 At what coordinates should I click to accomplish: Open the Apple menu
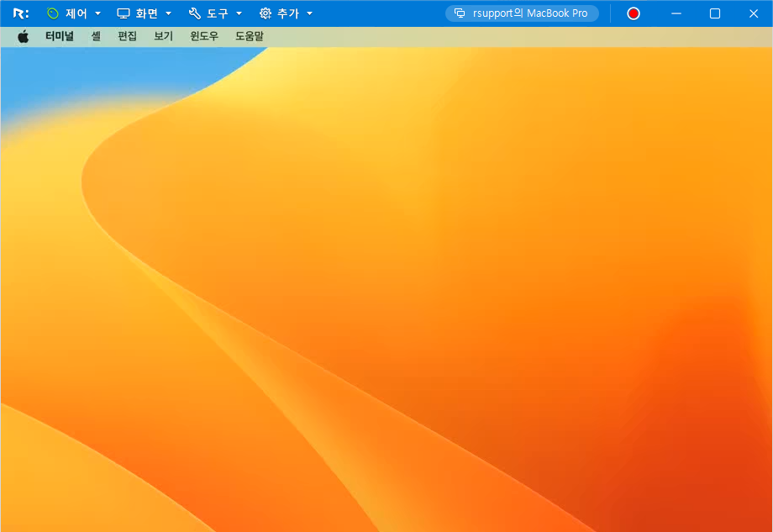point(24,36)
